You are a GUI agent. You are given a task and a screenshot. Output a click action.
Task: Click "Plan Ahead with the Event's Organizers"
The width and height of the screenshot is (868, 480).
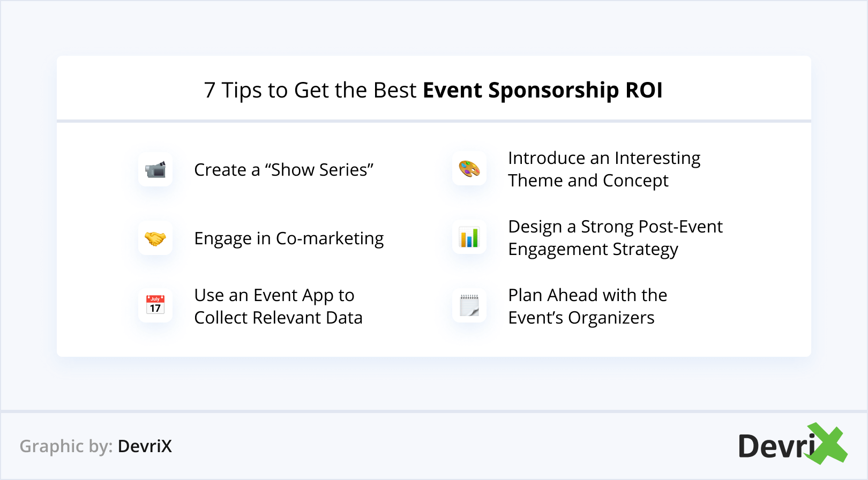point(587,306)
